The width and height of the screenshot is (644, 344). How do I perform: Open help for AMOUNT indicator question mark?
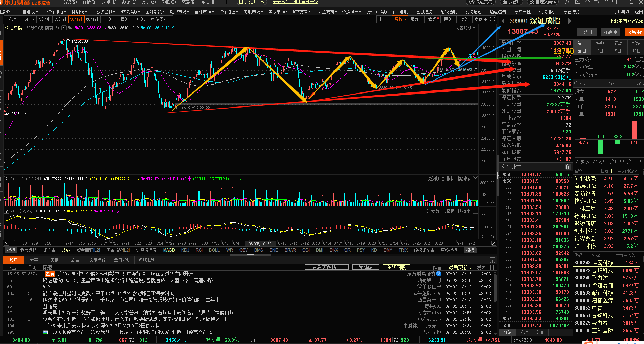pos(6,179)
